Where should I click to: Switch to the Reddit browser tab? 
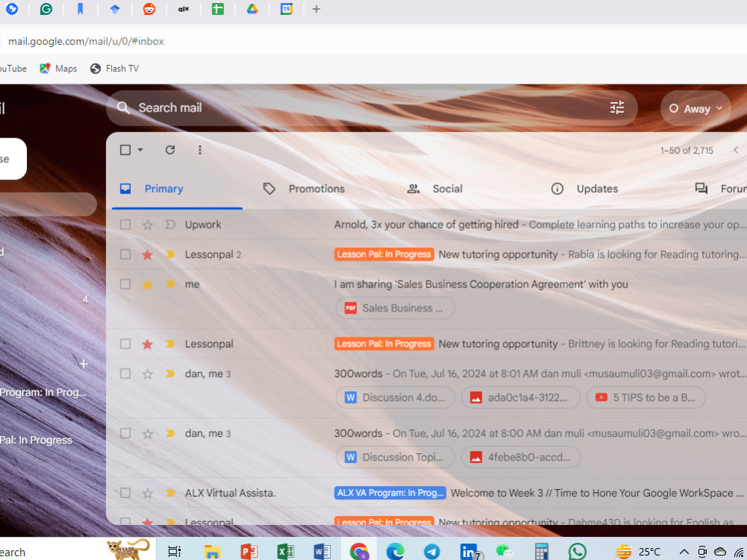tap(149, 8)
